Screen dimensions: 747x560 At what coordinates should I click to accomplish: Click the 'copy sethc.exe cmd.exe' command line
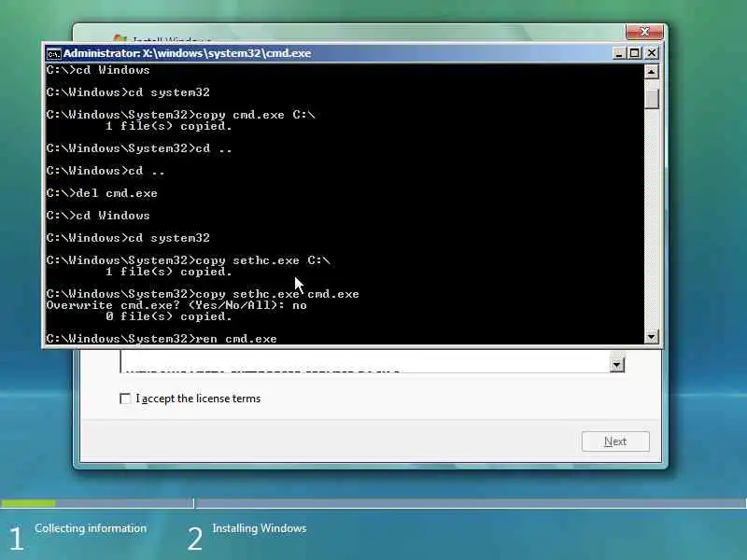(203, 294)
